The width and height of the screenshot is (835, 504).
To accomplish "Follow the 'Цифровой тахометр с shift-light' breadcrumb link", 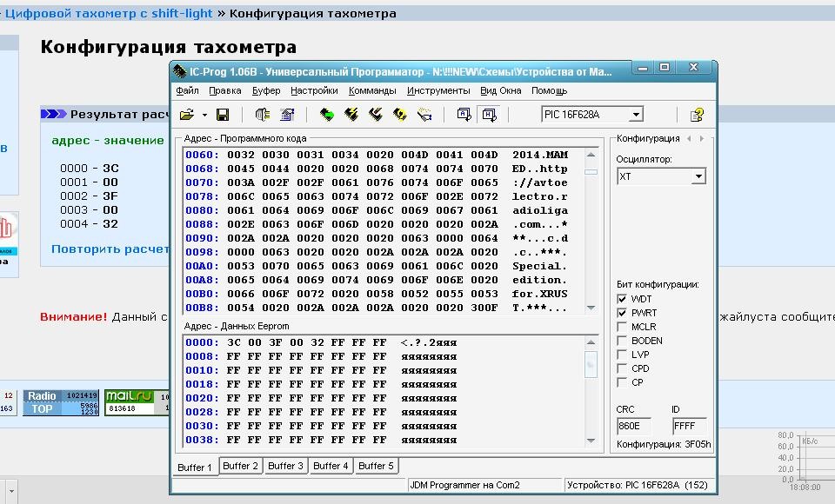I will click(x=109, y=13).
